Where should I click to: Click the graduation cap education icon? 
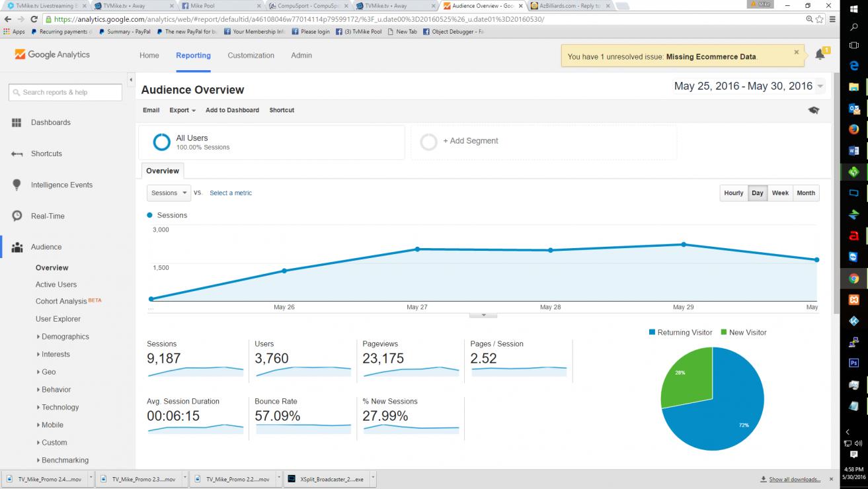click(x=813, y=111)
